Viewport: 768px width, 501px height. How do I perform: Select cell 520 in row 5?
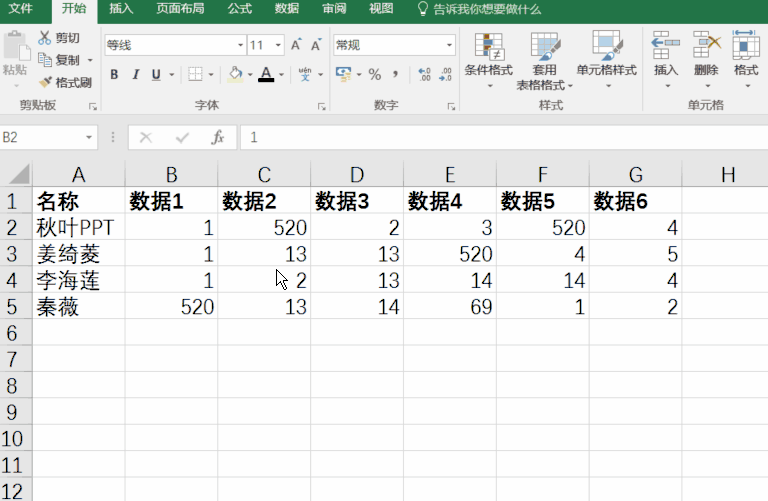[171, 307]
